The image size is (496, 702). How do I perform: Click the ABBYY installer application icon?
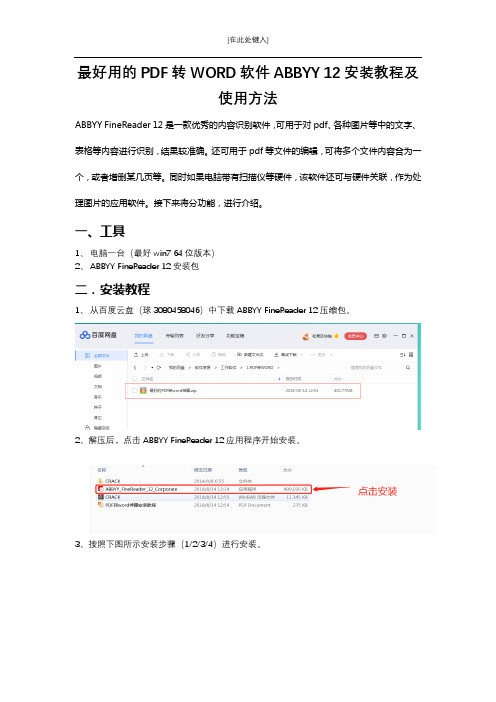tap(101, 489)
